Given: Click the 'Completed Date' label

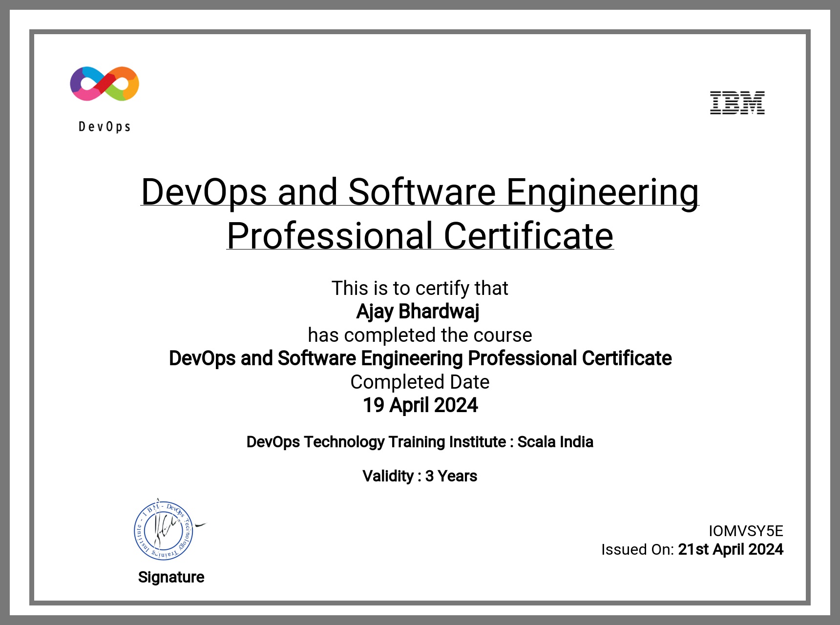Looking at the screenshot, I should coord(420,382).
